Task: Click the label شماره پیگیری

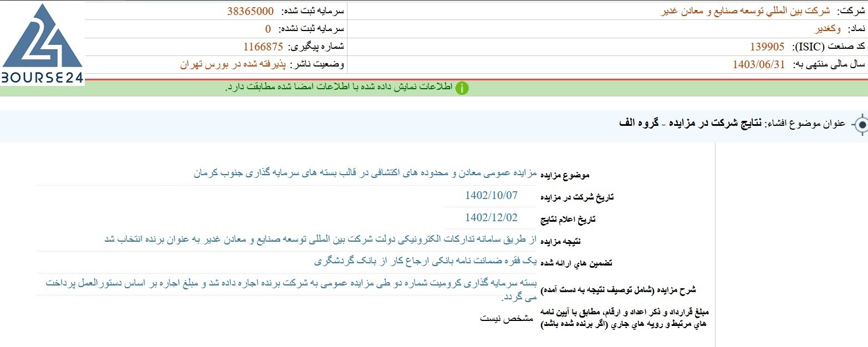Action: pos(317,47)
